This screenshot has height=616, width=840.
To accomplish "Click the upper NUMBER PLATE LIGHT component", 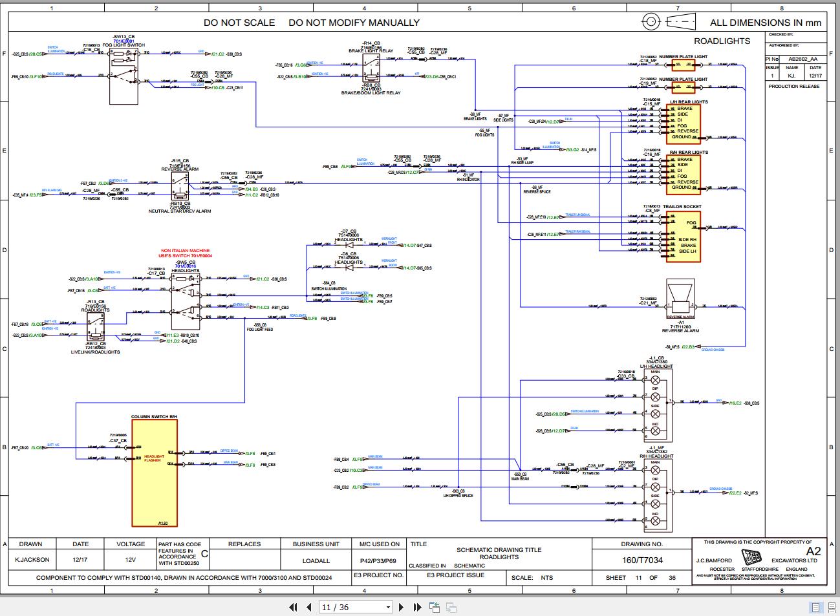I will [684, 65].
